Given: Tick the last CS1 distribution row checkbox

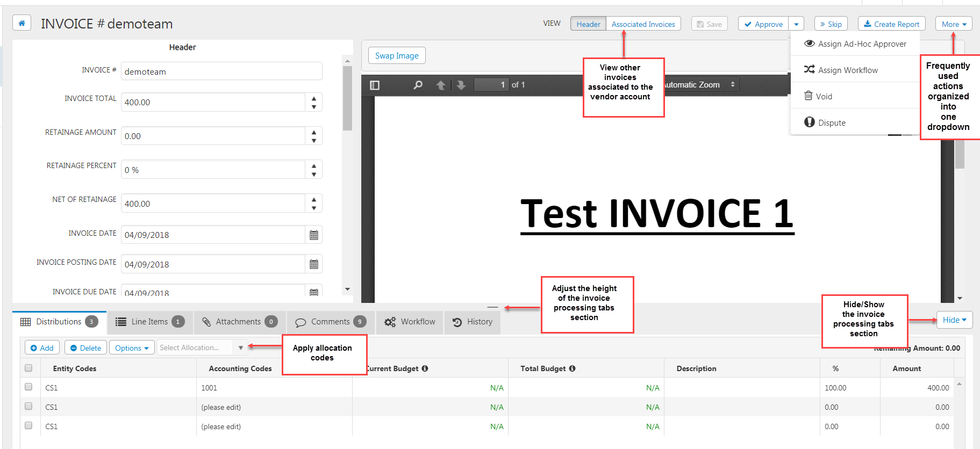Looking at the screenshot, I should (28, 425).
